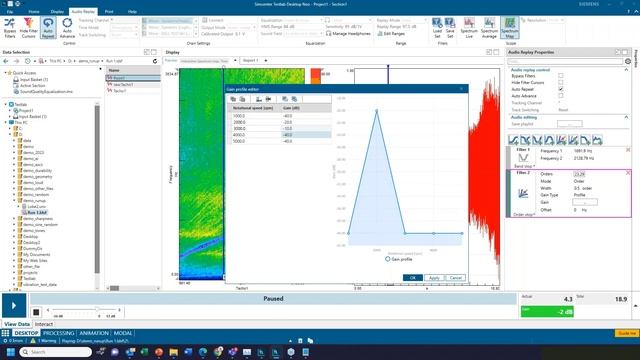The height and width of the screenshot is (360, 640).
Task: Click the Save Set filters icon
Action: (x=450, y=28)
